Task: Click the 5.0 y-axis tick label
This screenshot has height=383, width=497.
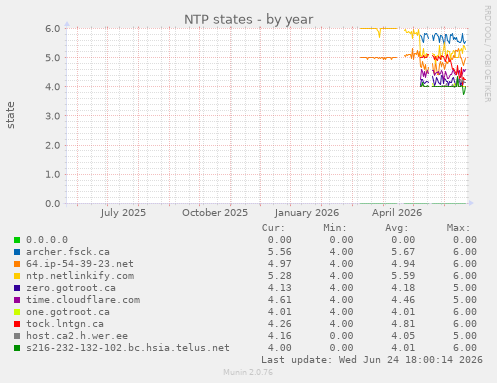Action: point(53,58)
